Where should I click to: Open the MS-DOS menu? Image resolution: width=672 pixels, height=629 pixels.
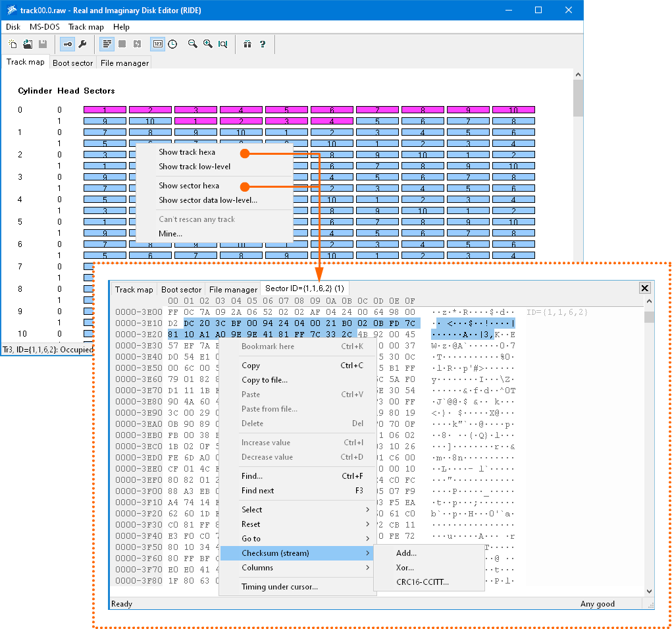(x=44, y=27)
